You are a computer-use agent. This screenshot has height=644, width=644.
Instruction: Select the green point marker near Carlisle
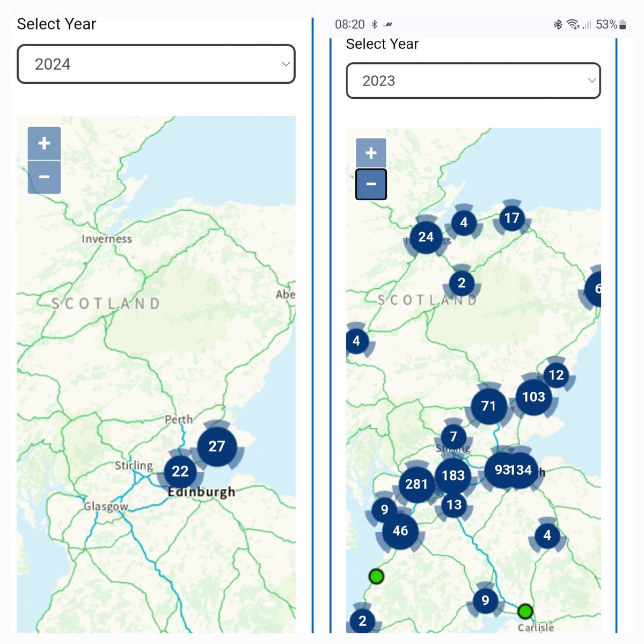pos(525,611)
